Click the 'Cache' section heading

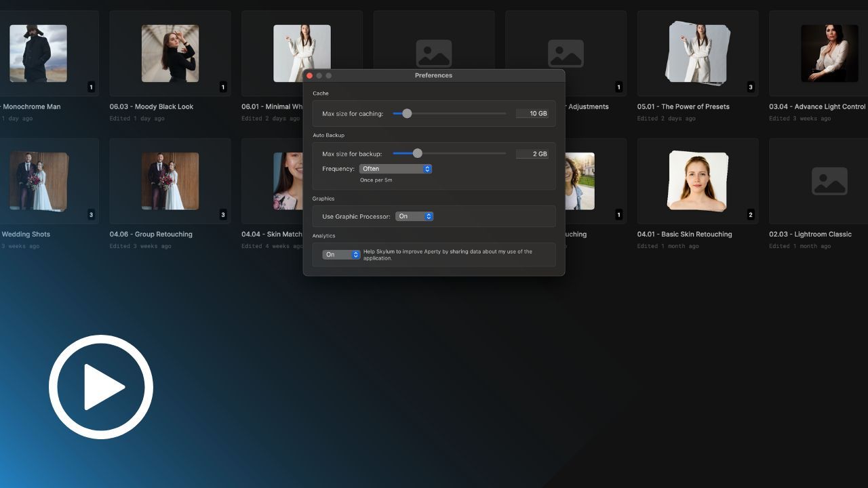[x=321, y=94]
